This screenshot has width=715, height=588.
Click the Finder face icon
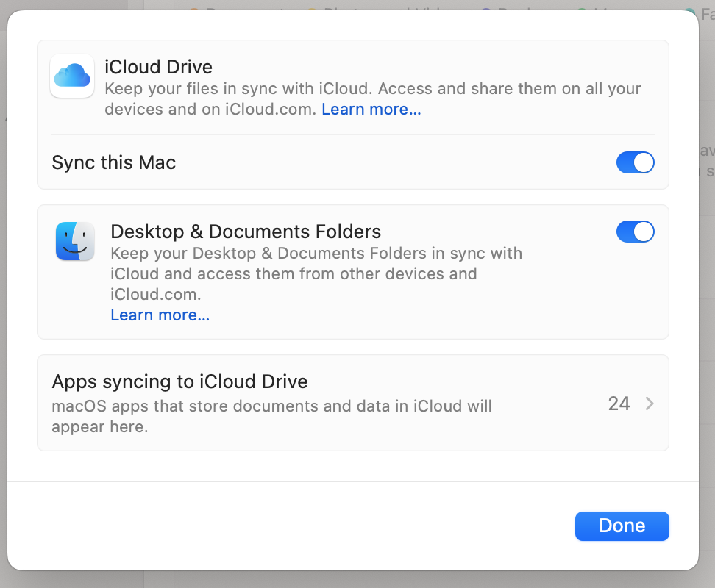coord(75,241)
